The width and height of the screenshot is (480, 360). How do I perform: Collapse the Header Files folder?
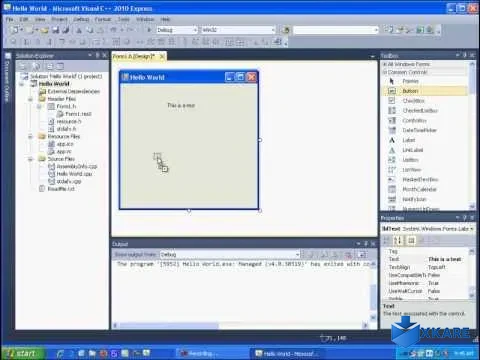click(x=30, y=99)
